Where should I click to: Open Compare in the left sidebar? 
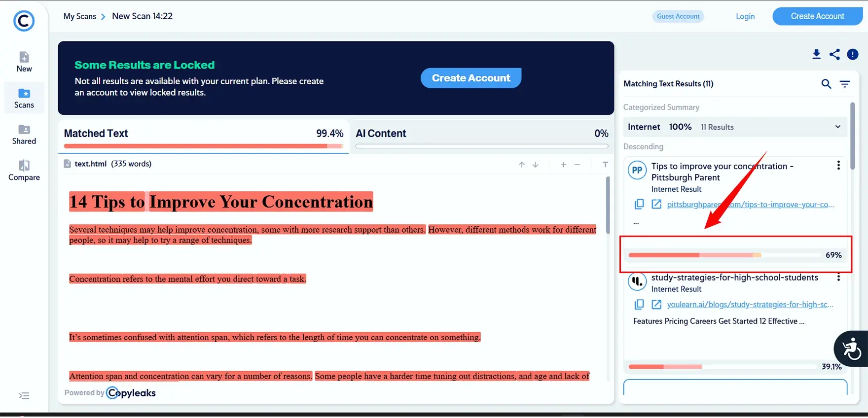(x=24, y=171)
